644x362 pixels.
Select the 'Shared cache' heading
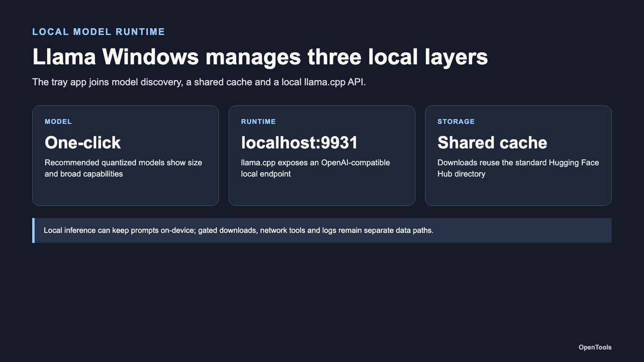(x=492, y=143)
